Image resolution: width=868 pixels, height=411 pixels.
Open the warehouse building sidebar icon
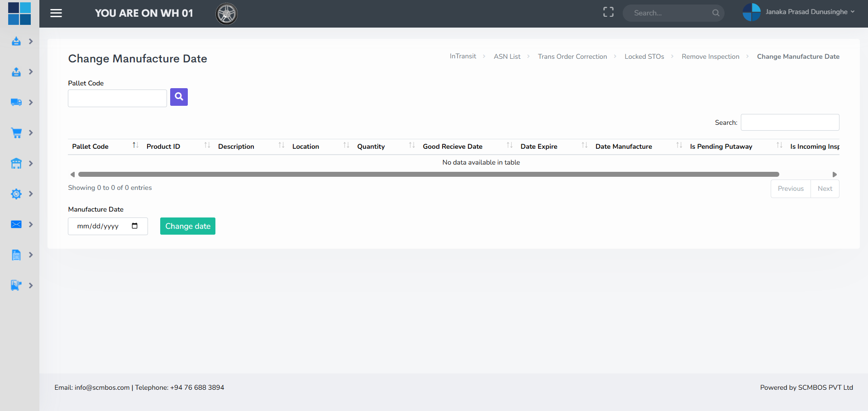pyautogui.click(x=16, y=163)
